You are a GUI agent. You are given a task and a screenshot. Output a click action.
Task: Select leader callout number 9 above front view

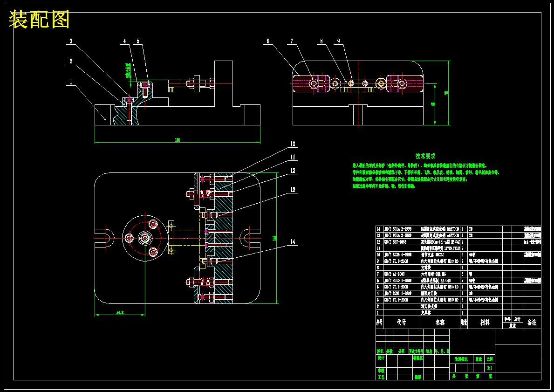point(338,41)
